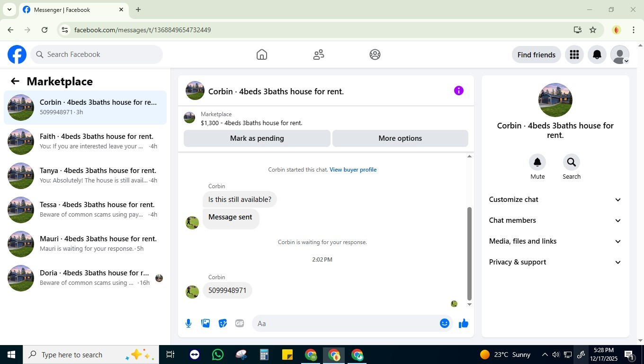
Task: Open the emoji picker smiley icon
Action: point(445,323)
